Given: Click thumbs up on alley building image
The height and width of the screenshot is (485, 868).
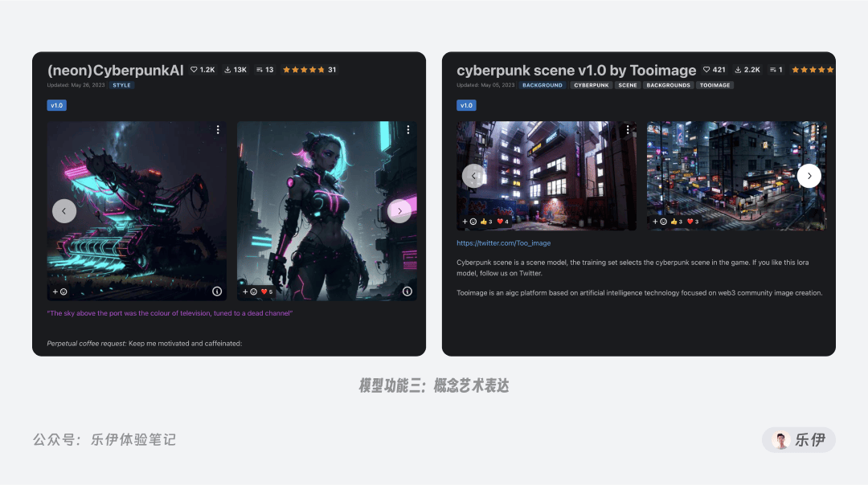Looking at the screenshot, I should tap(486, 221).
